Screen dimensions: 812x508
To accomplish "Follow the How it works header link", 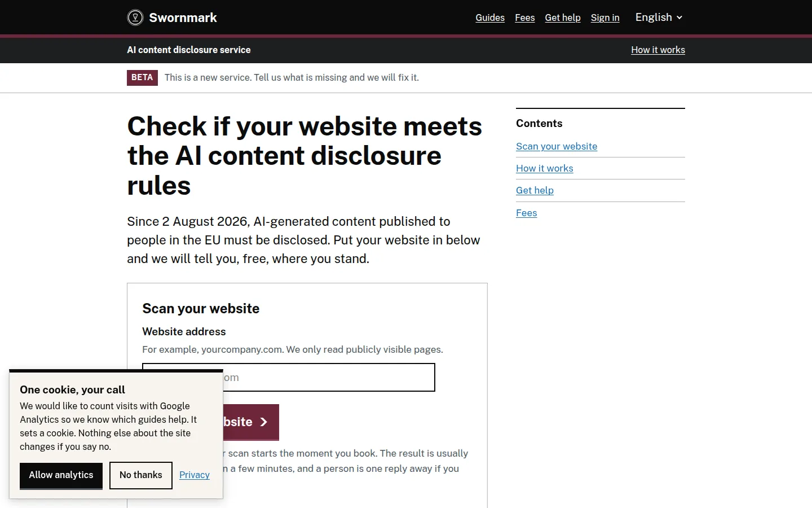I will 658,50.
